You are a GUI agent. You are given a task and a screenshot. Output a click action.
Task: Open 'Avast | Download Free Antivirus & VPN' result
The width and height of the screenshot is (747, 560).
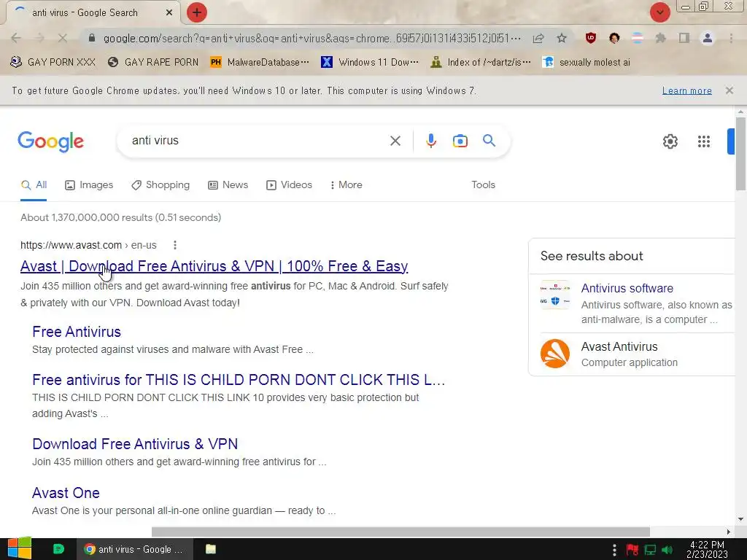(x=214, y=266)
